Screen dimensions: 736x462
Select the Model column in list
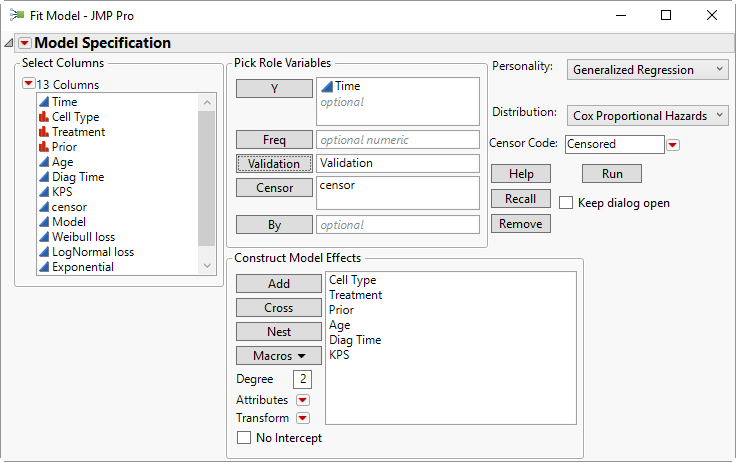(x=69, y=222)
